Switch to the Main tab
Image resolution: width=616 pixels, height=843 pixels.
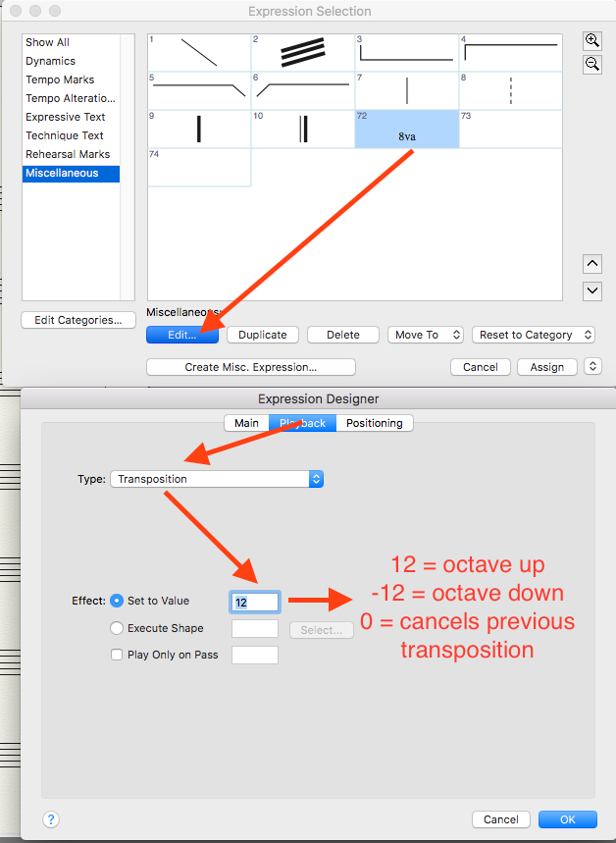(x=246, y=423)
